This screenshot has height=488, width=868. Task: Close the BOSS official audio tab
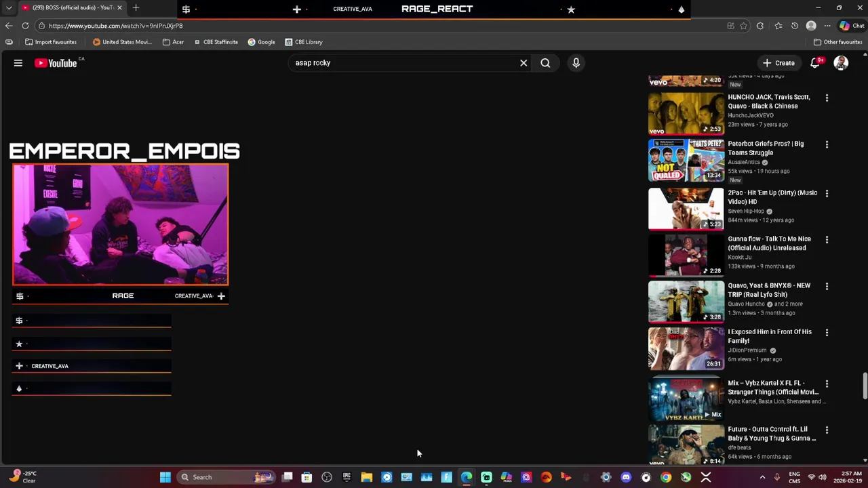pos(120,7)
